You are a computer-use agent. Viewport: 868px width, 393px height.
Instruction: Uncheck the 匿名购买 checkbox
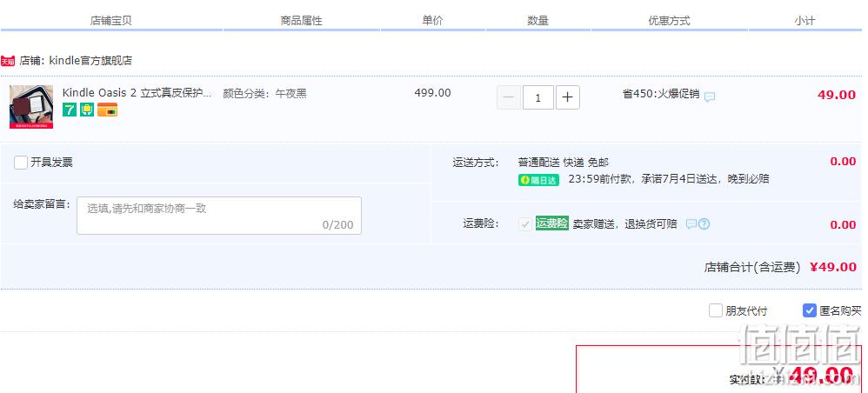point(810,310)
